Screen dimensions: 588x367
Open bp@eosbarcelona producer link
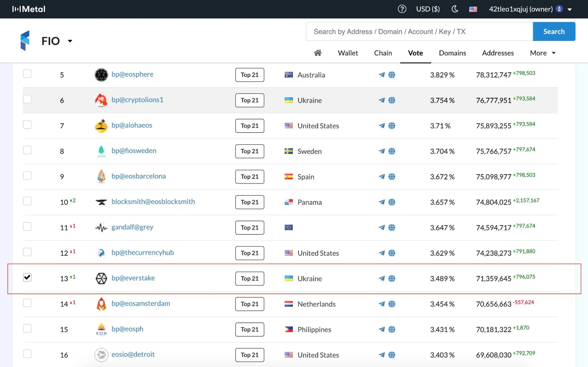tap(138, 176)
